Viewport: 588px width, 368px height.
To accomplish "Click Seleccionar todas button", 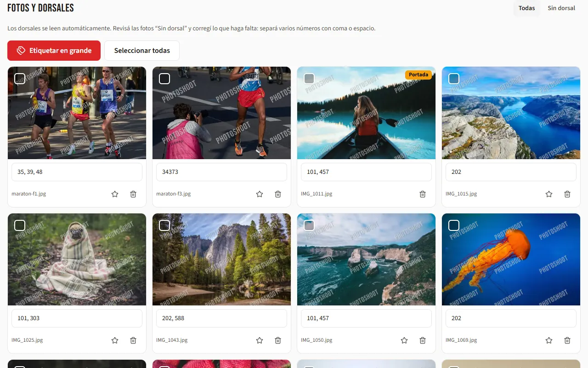I will [x=142, y=51].
